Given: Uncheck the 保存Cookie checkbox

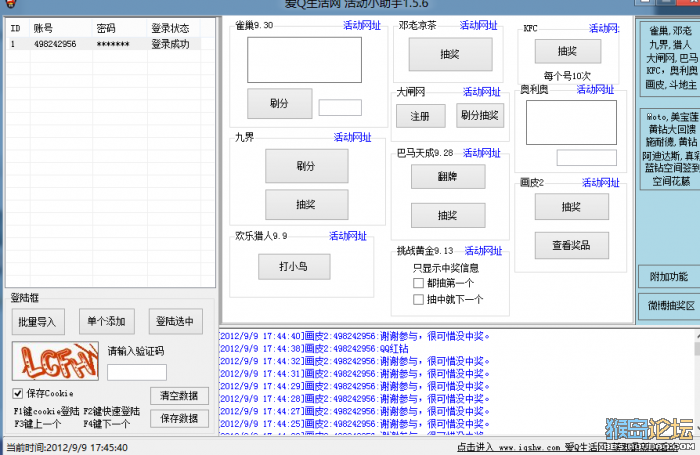Looking at the screenshot, I should (x=17, y=393).
